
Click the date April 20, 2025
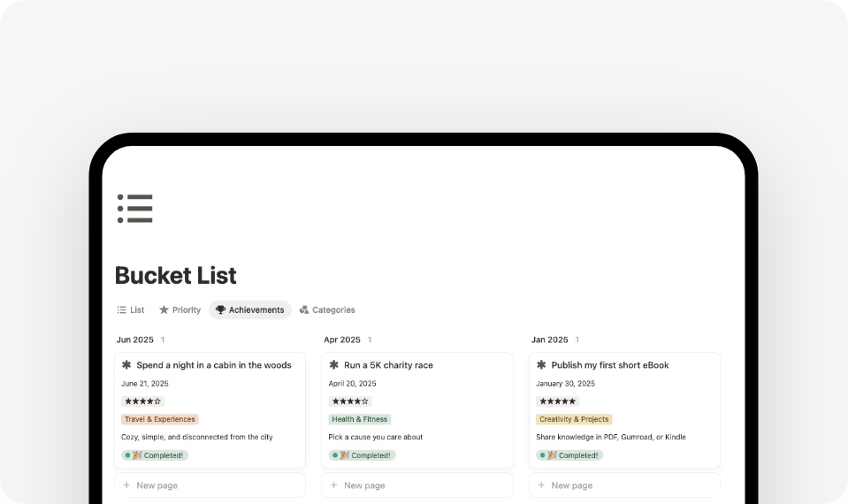tap(352, 384)
